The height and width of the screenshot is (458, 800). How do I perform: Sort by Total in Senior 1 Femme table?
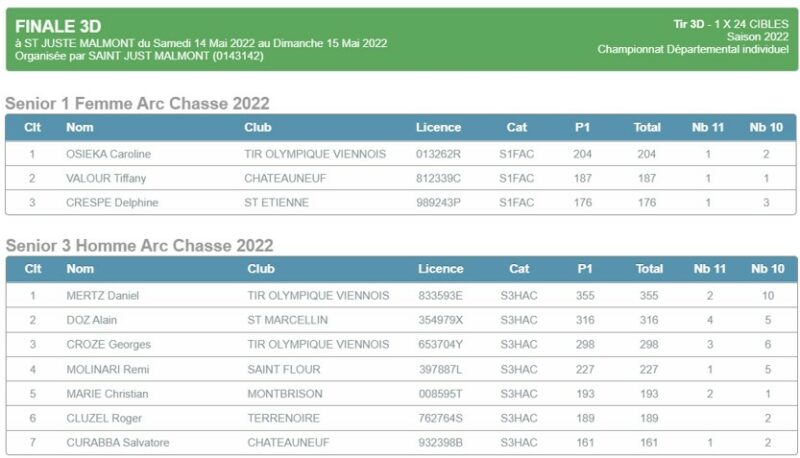point(646,127)
